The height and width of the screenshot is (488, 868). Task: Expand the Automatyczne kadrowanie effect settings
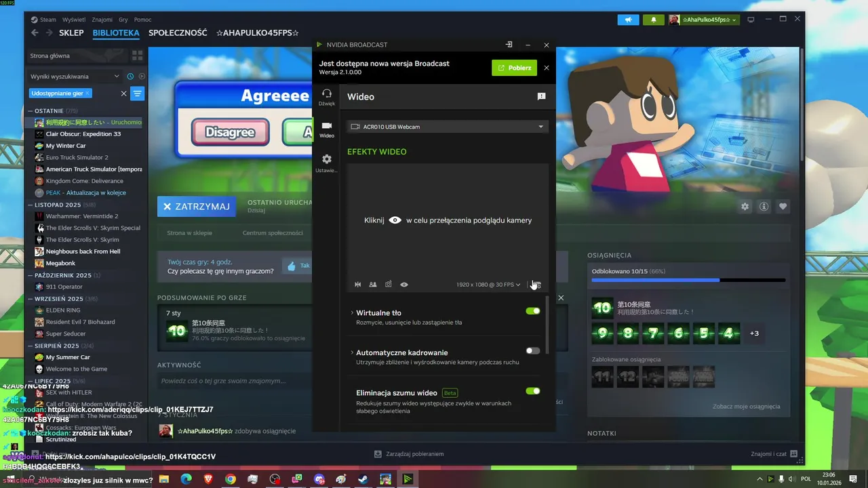pyautogui.click(x=352, y=352)
